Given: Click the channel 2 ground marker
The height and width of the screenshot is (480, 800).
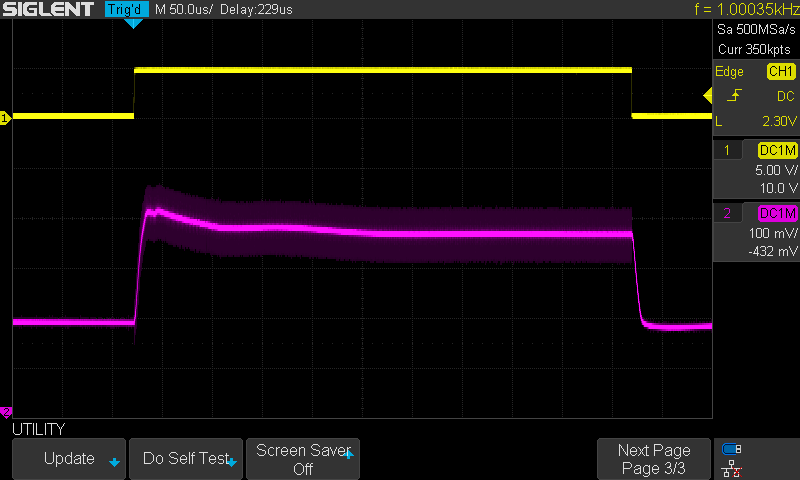Looking at the screenshot, I should pyautogui.click(x=6, y=411).
